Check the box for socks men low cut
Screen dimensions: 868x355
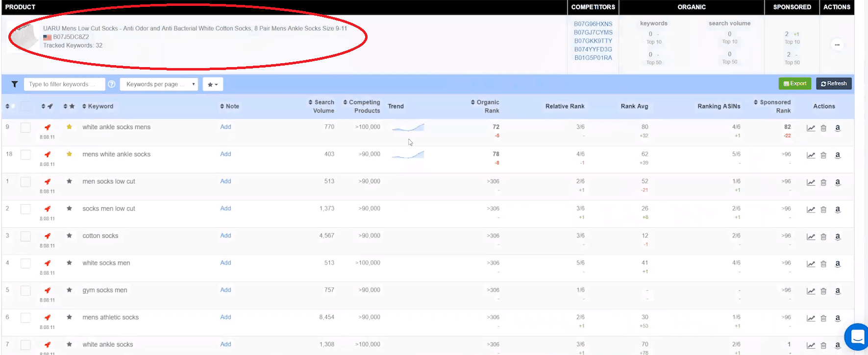click(x=25, y=209)
